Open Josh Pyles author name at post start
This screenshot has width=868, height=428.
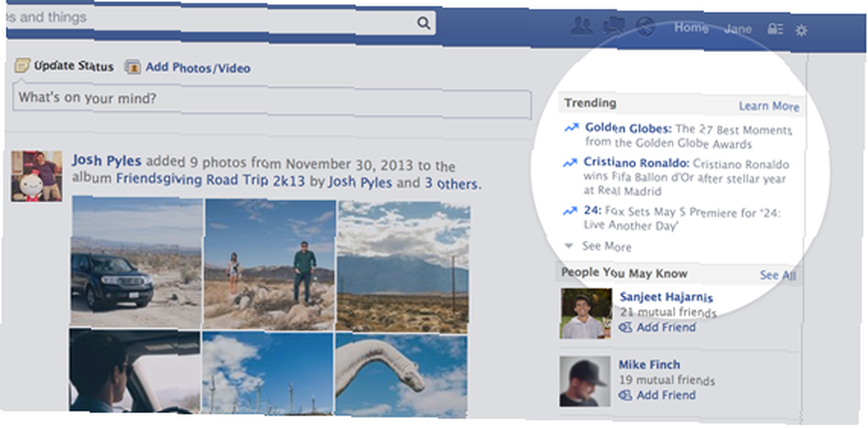106,161
